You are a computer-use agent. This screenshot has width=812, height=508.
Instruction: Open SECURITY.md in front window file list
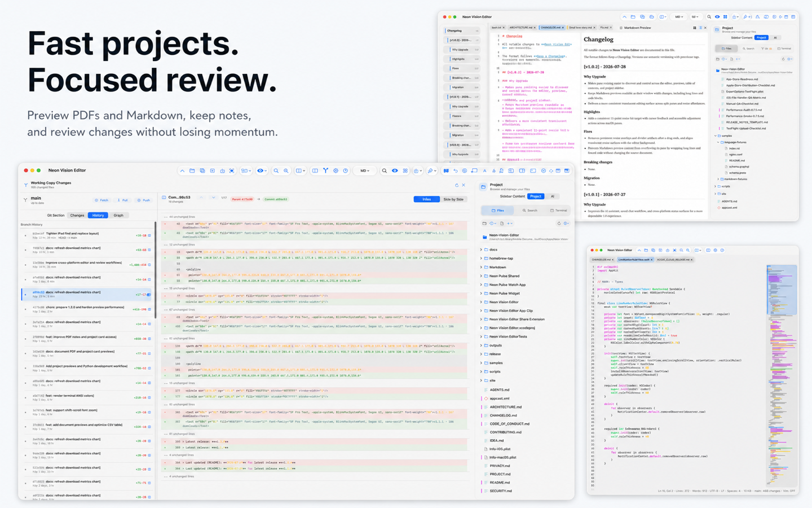click(x=501, y=491)
